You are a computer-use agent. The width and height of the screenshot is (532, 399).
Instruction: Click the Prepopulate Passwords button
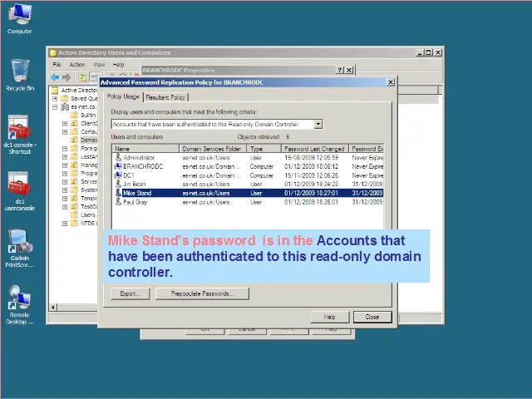(202, 293)
